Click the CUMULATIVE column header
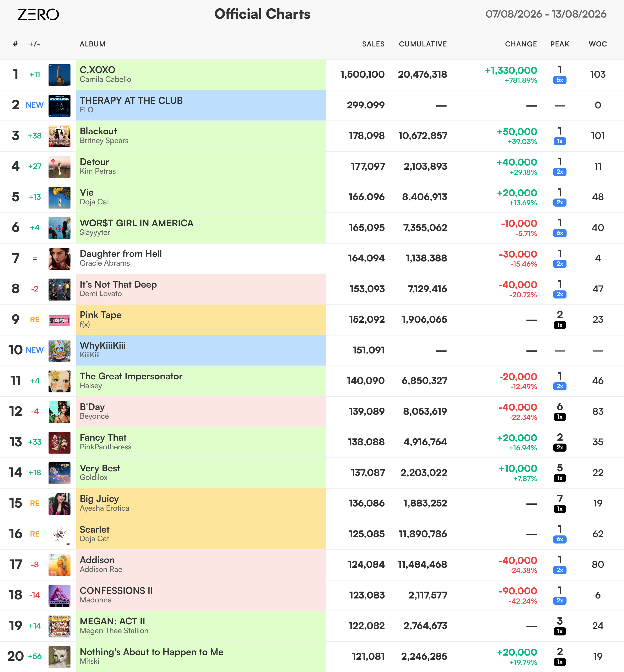 click(423, 44)
